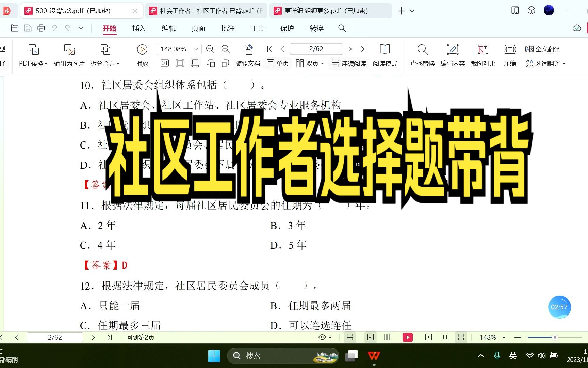The width and height of the screenshot is (588, 368).
Task: Click 编辑内容 edit content tool
Action: (x=453, y=55)
